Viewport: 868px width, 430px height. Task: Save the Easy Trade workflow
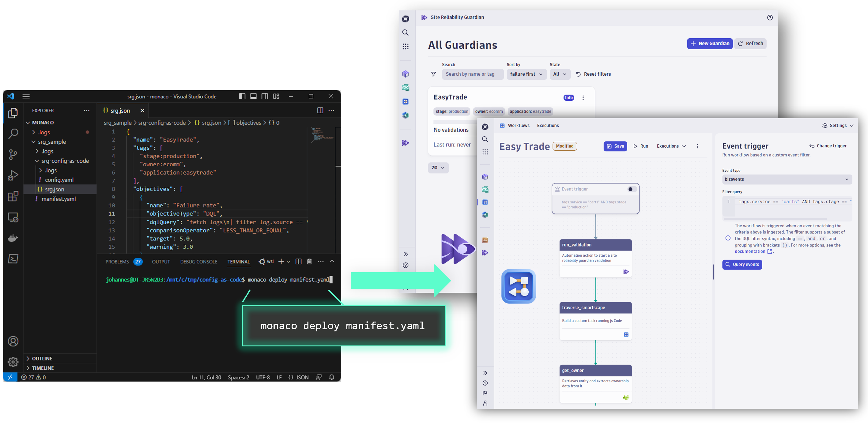(615, 146)
